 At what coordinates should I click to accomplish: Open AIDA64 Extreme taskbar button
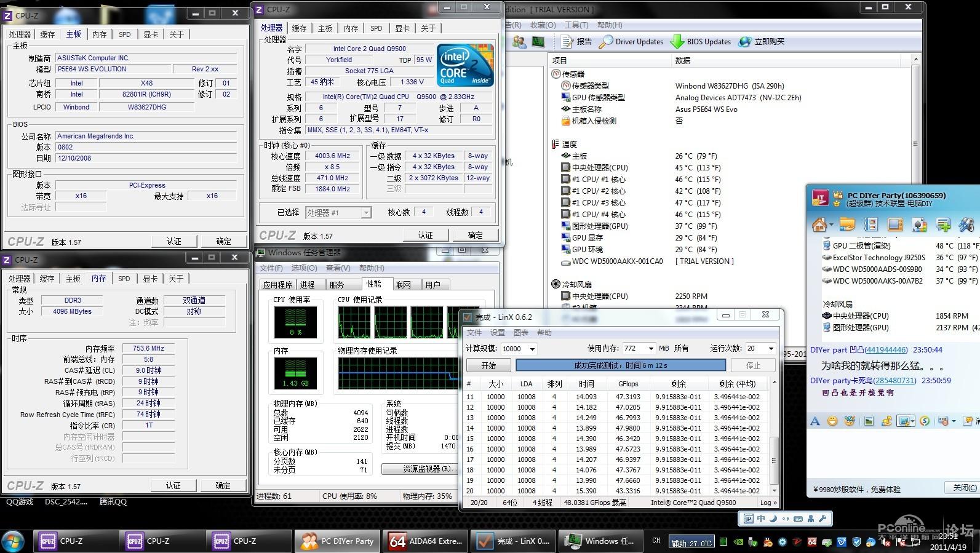point(425,541)
